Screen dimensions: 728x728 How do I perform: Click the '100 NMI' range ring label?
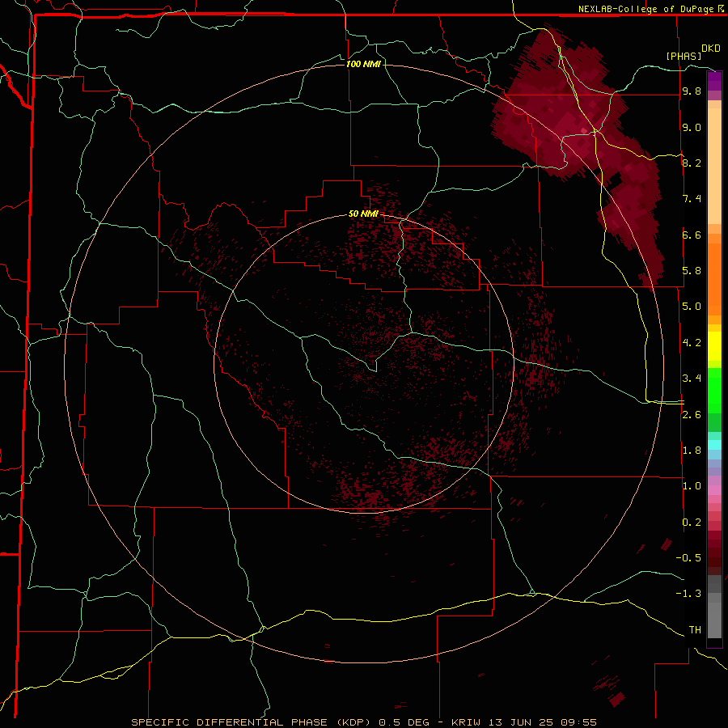point(363,64)
